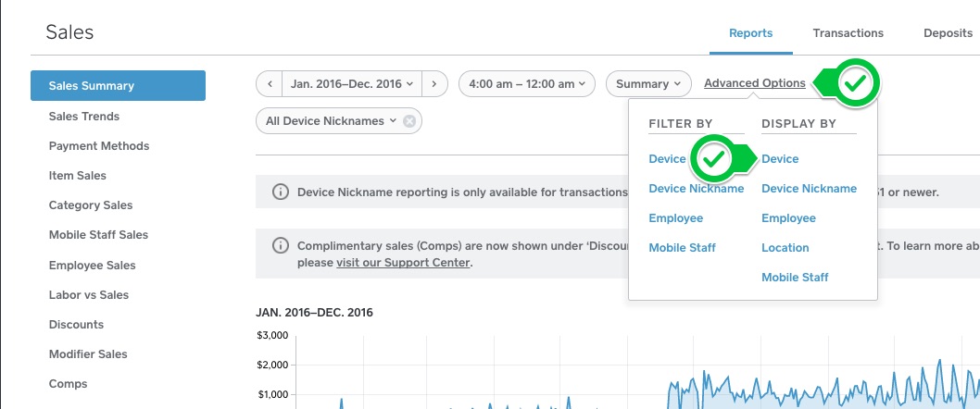Viewport: 980px width, 409px height.
Task: Go to previous date range arrow
Action: pos(270,84)
